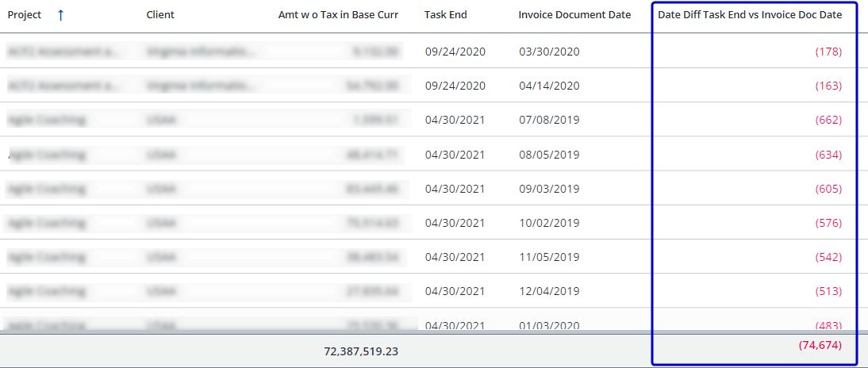Select the (605) date difference cell

828,189
